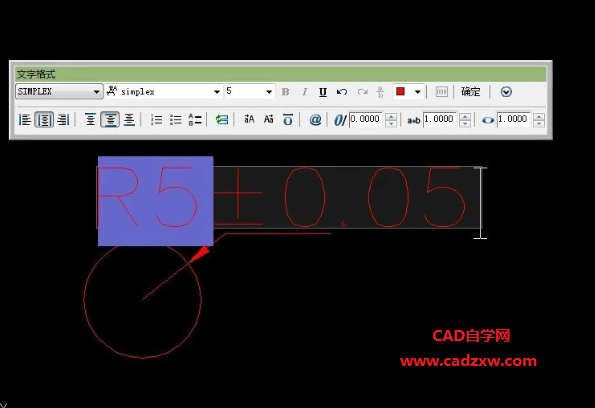
Task: Edit the tracking field 1.0000
Action: 440,120
